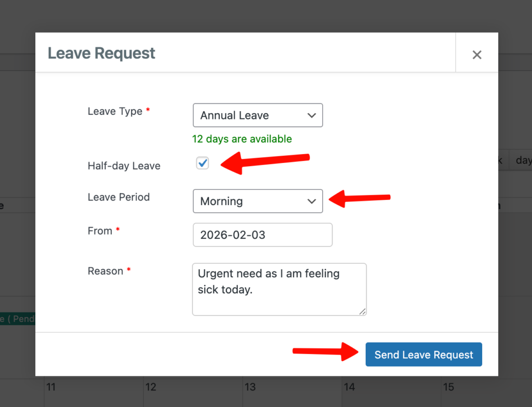Close the Leave Request dialog
Viewport: 532px width, 407px height.
pos(476,55)
